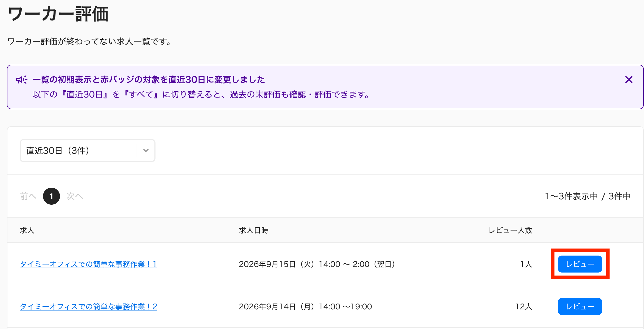Click the レビュー人数 column header
The image size is (644, 329).
pyautogui.click(x=510, y=230)
